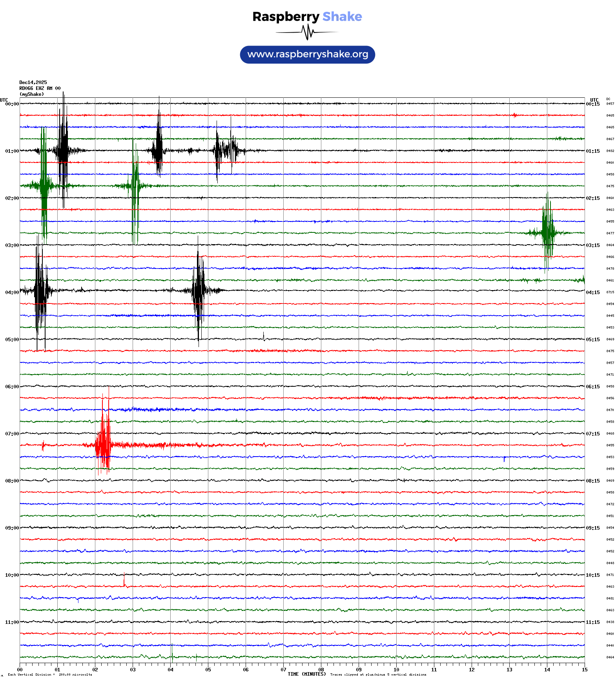Click minute 15 on bottom time axis
This screenshot has height=680, width=616.
(x=584, y=670)
